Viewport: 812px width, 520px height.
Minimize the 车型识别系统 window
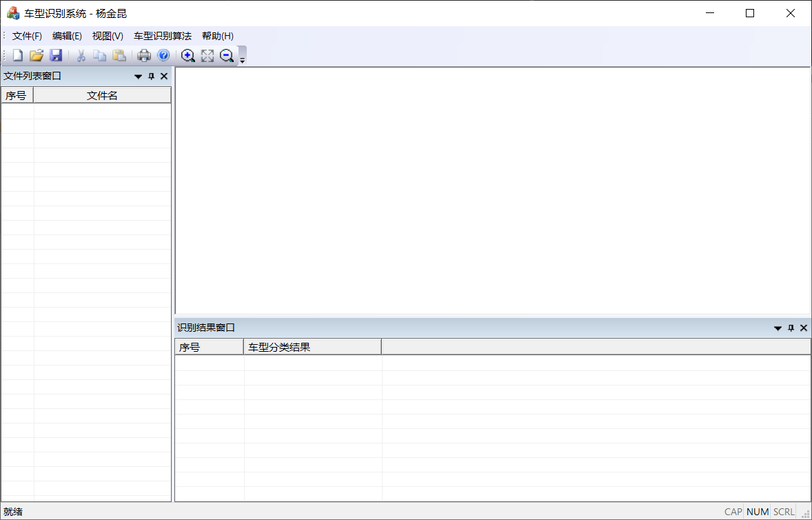pyautogui.click(x=709, y=14)
